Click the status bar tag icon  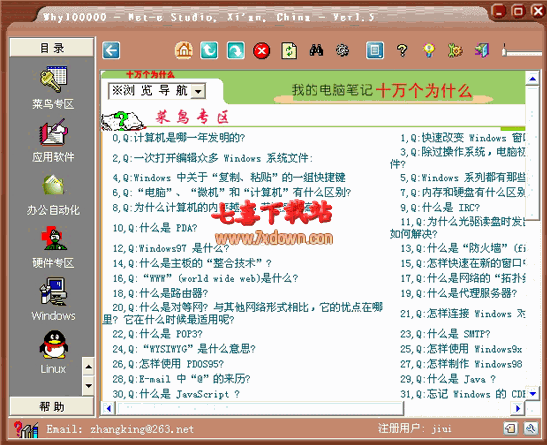click(x=510, y=428)
